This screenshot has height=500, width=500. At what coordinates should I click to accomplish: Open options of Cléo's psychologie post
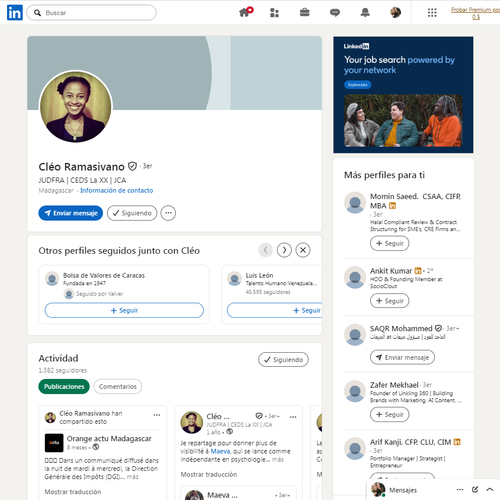point(293,417)
